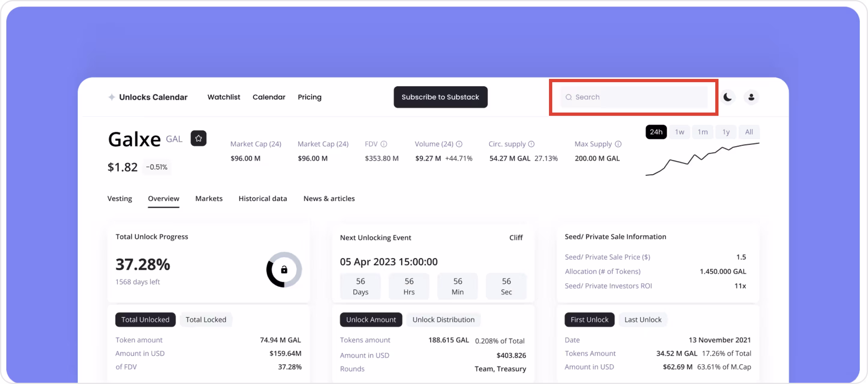Open the News & articles tab
The width and height of the screenshot is (868, 384).
coord(329,198)
